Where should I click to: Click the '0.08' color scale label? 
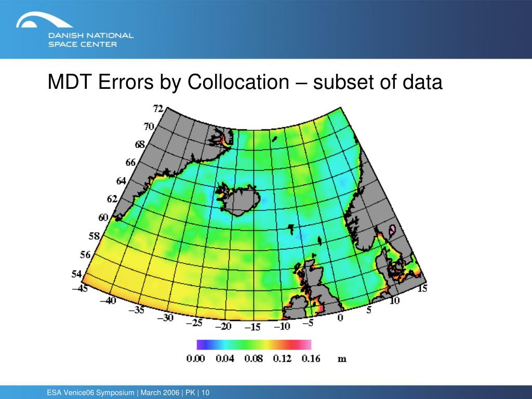click(x=254, y=358)
